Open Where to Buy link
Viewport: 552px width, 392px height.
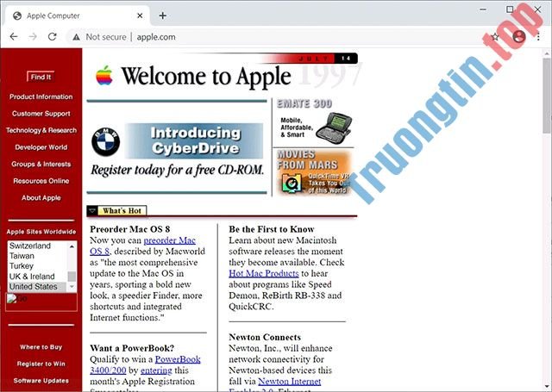point(41,347)
